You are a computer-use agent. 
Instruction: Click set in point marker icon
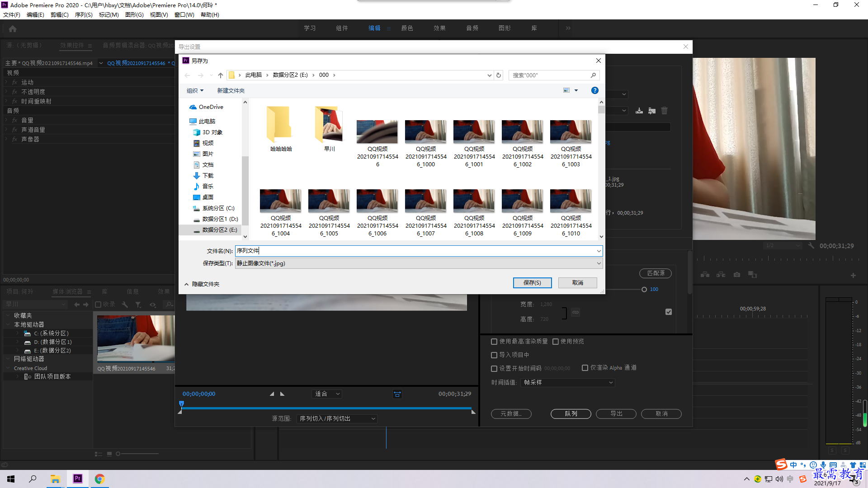[272, 394]
